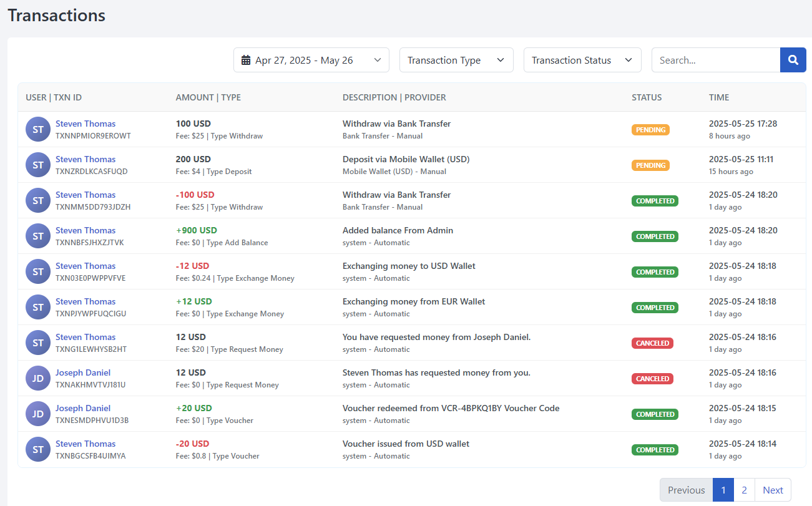This screenshot has height=506, width=812.
Task: Click the JD avatar on the voucher redeemed row
Action: 37,414
